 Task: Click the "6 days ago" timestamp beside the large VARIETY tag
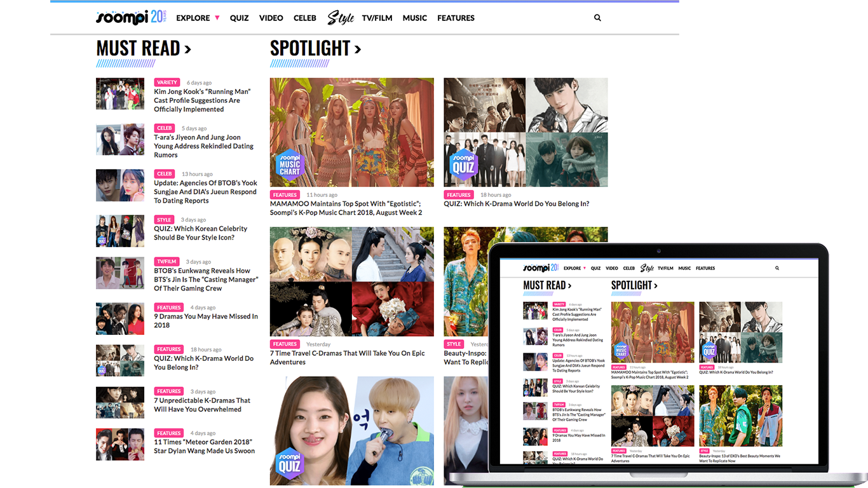[199, 83]
